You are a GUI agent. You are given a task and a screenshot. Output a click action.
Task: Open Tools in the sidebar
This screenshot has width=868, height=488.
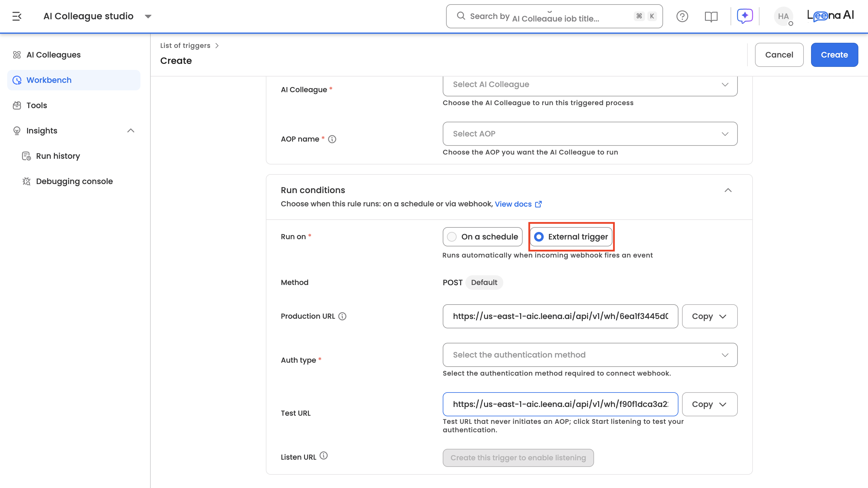point(74,105)
